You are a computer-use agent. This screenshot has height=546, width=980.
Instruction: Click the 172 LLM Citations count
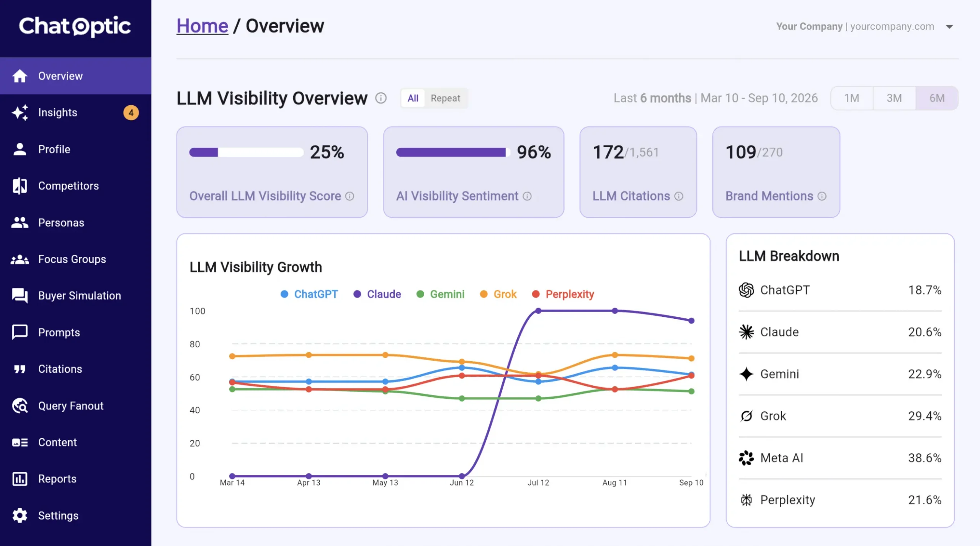608,152
